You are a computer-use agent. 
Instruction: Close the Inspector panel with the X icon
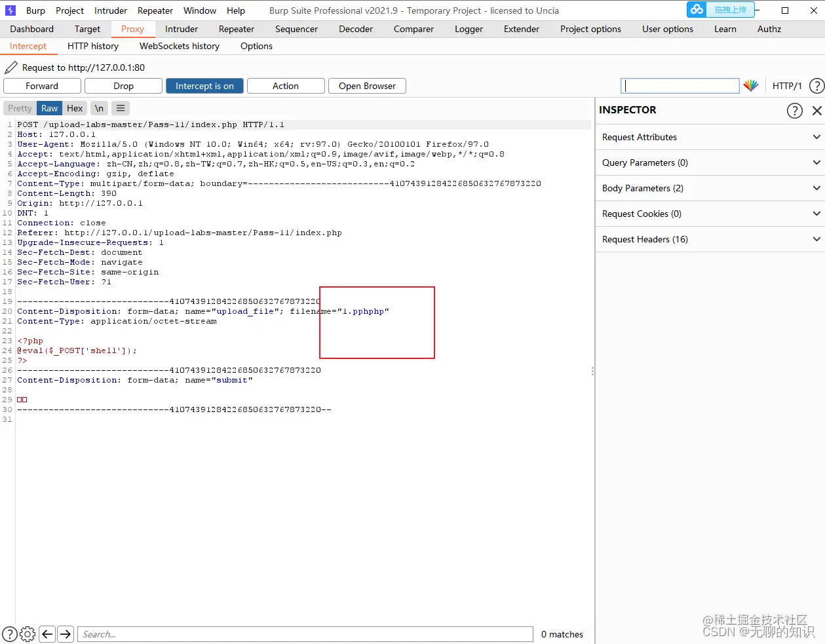point(817,111)
